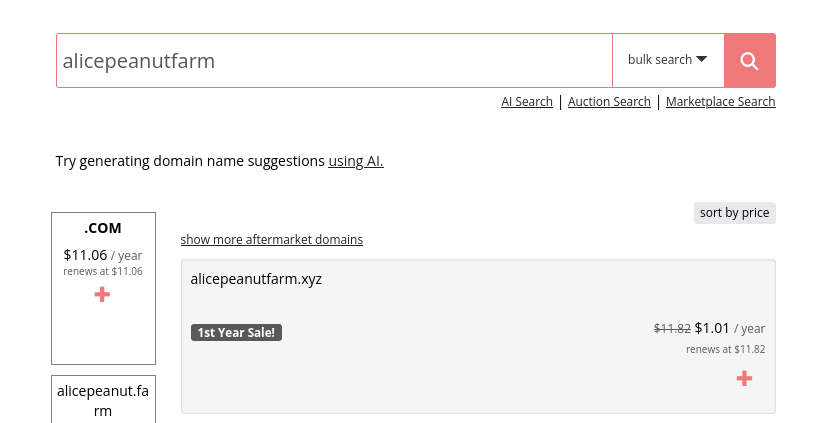Go to Auction Search

click(x=609, y=102)
